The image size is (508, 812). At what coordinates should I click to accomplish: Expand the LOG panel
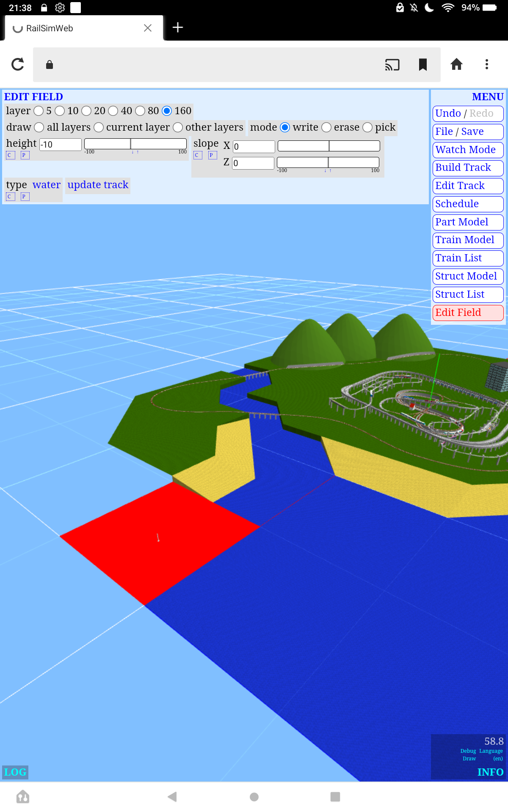tap(15, 772)
